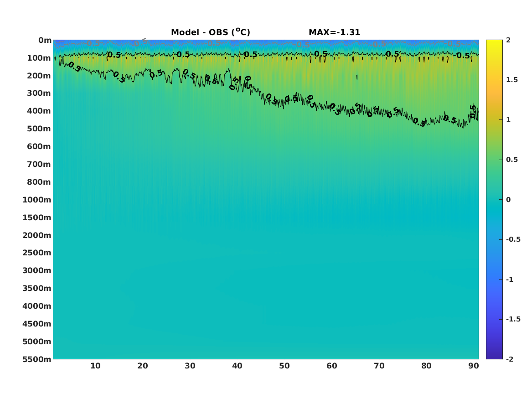Image resolution: width=532 pixels, height=399 pixels.
Task: Click the colorbar tick label '-0.5'
Action: (x=513, y=239)
